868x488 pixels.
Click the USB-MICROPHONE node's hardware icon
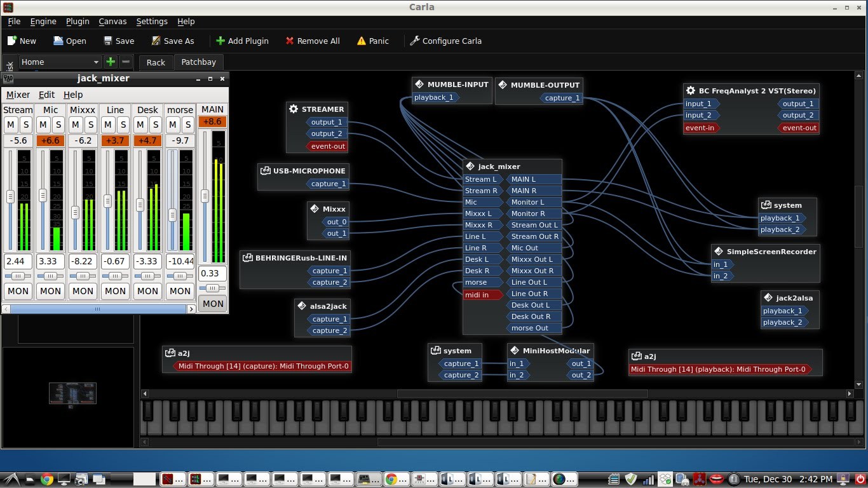click(x=265, y=170)
